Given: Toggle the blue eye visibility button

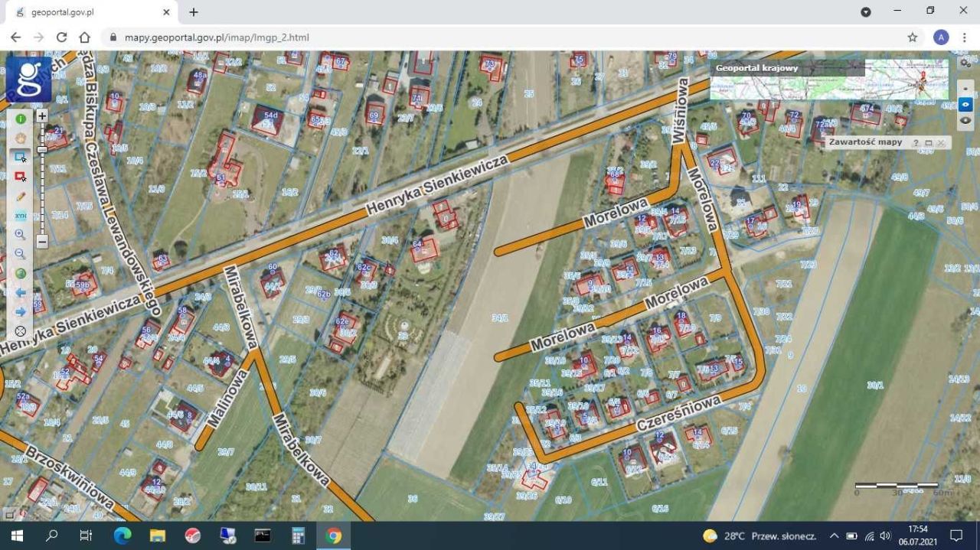Looking at the screenshot, I should pos(965,105).
